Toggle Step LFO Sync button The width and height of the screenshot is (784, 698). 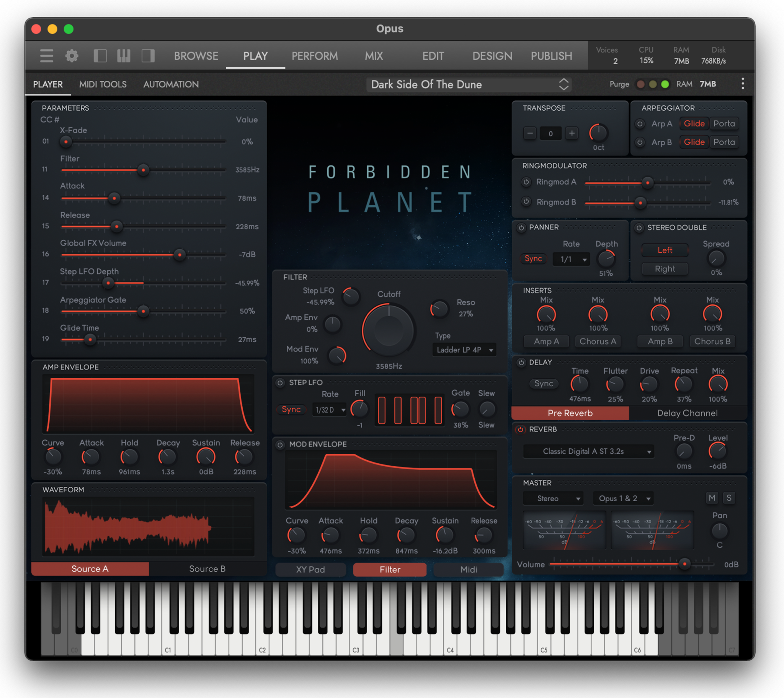(x=291, y=409)
